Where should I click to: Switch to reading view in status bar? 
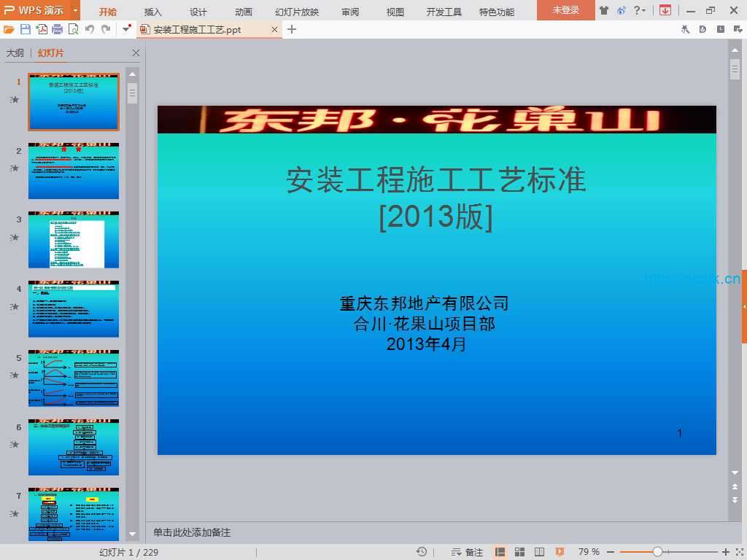[540, 552]
